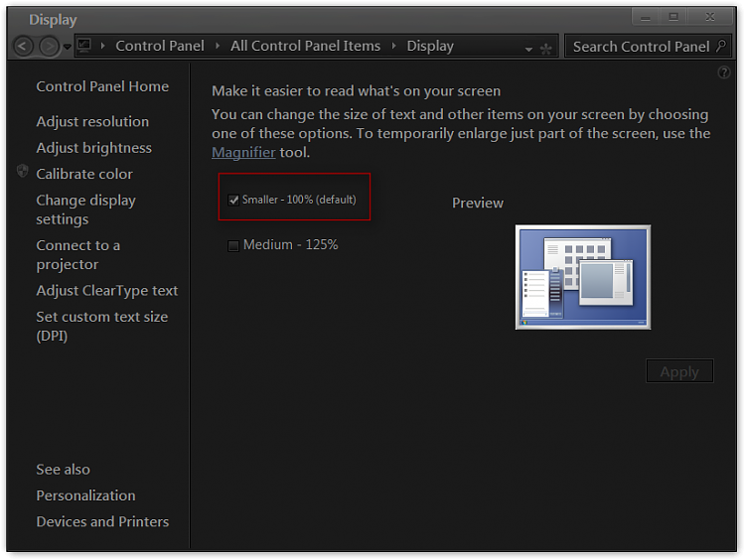Click the shield icon beside Calibrate color
Screen dimensions: 745x560
[x=22, y=171]
